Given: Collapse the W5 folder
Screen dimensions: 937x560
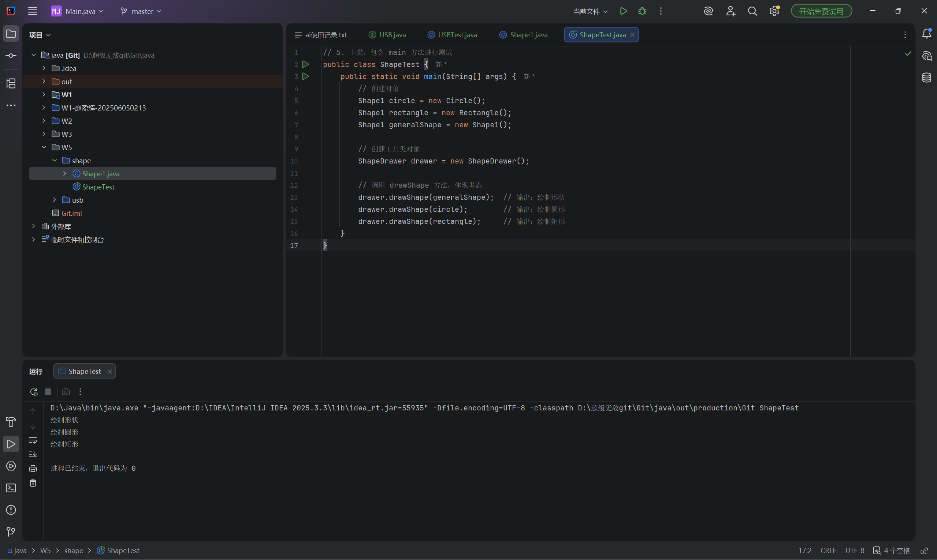Looking at the screenshot, I should pyautogui.click(x=44, y=147).
